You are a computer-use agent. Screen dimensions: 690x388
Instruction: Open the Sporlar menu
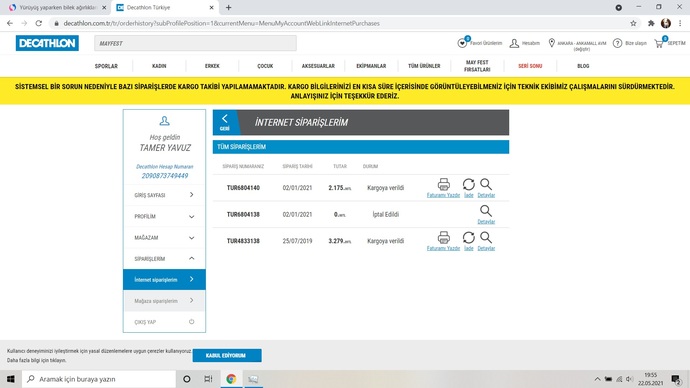(x=106, y=66)
